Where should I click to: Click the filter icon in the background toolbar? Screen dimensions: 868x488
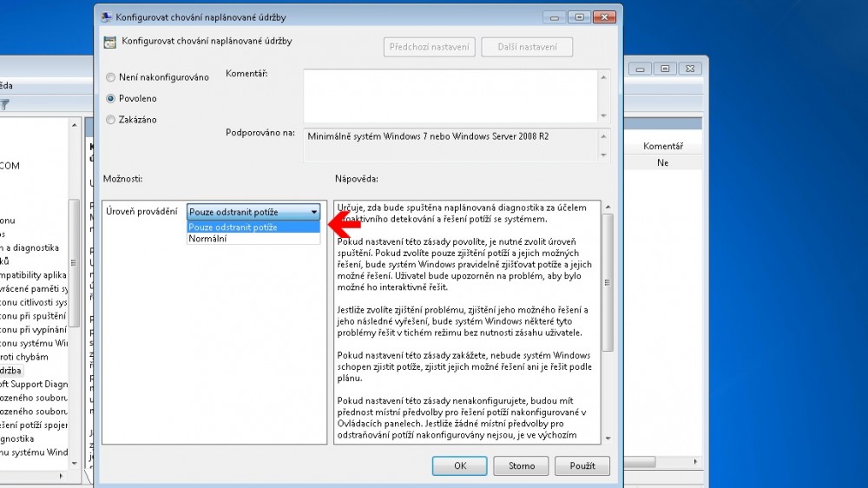coord(4,104)
